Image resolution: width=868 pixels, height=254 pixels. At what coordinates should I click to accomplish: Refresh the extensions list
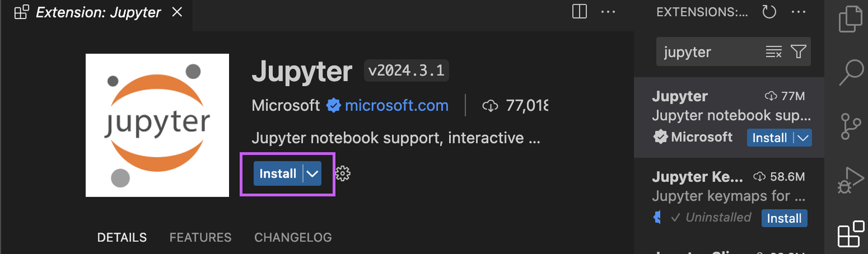click(x=769, y=12)
